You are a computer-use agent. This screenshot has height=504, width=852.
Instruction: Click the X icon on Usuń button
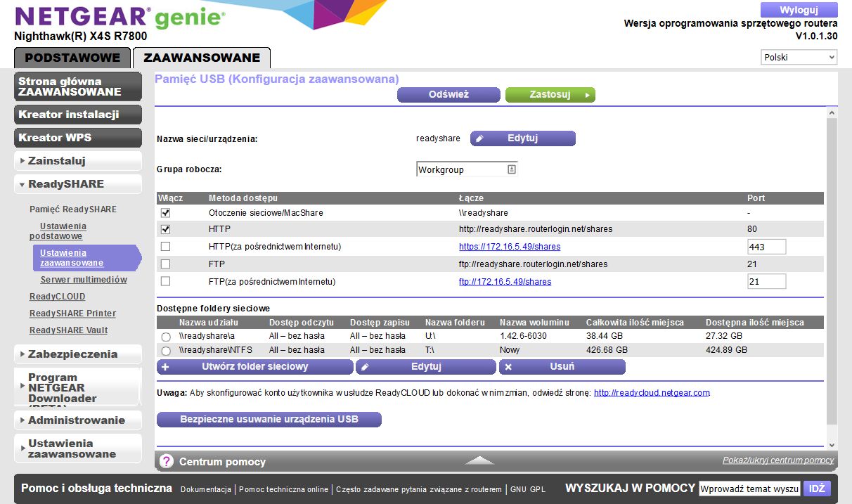click(508, 367)
